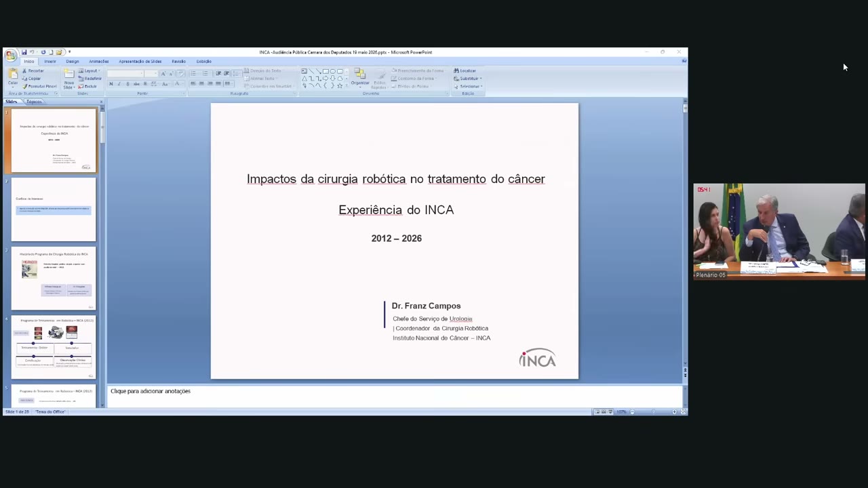Toggle the bullet list button
868x488 pixels.
(195, 73)
